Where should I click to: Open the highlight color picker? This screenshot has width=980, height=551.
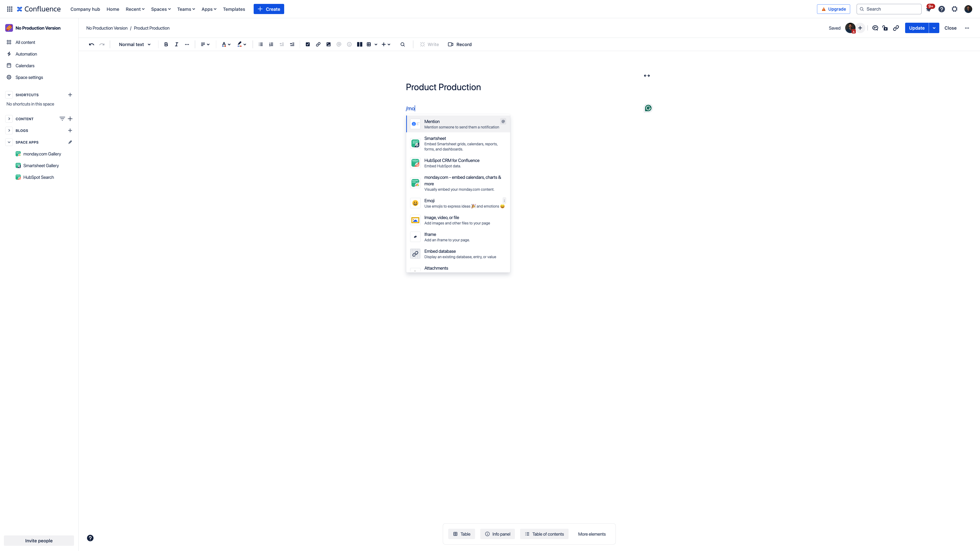(x=242, y=45)
